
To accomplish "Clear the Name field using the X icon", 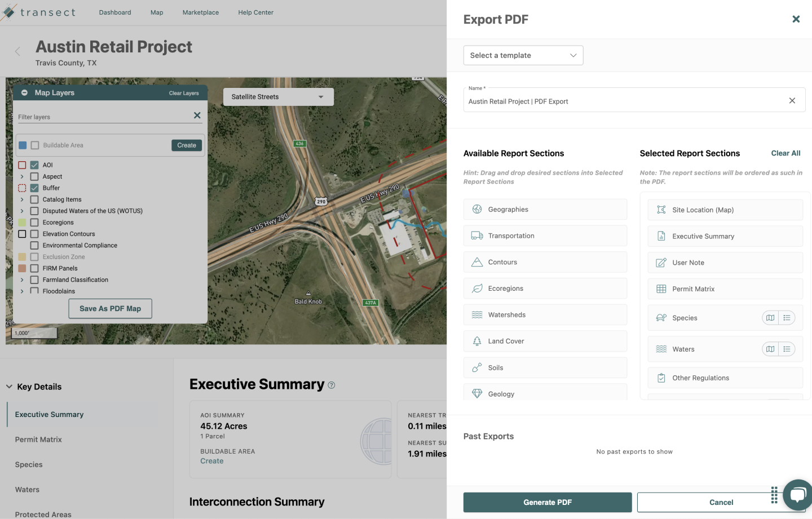I will click(792, 100).
